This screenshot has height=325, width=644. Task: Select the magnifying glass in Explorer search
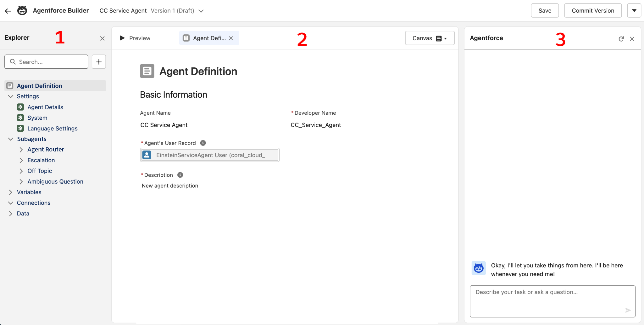click(x=13, y=62)
